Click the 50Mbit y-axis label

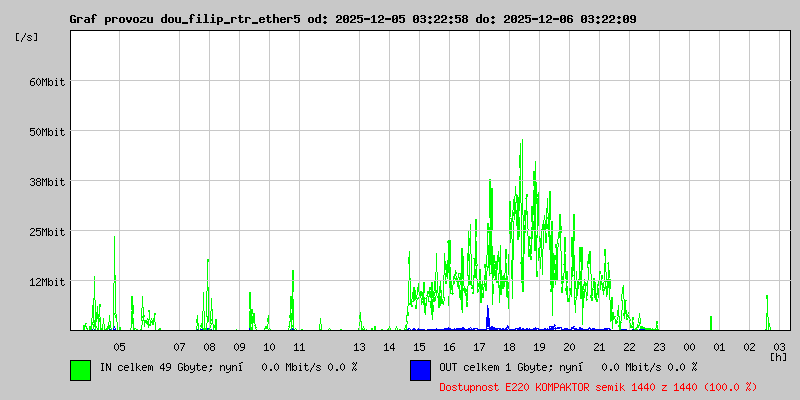point(46,132)
